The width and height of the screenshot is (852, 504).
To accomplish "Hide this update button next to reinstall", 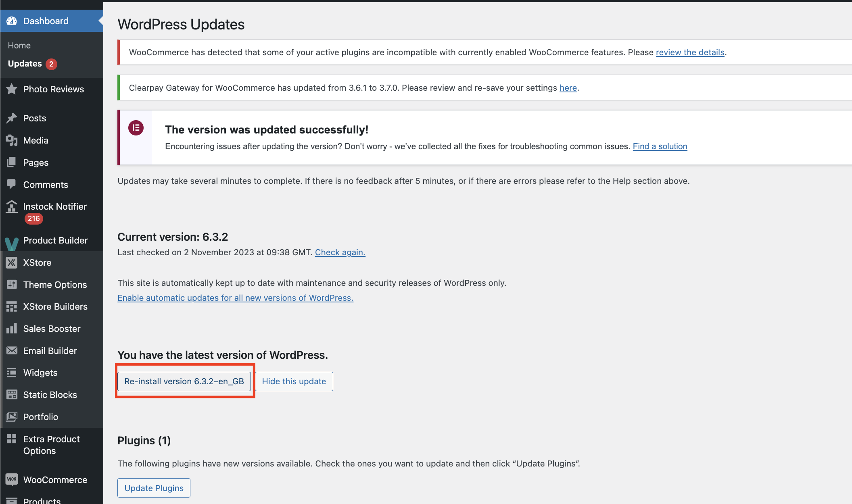I will pyautogui.click(x=294, y=381).
